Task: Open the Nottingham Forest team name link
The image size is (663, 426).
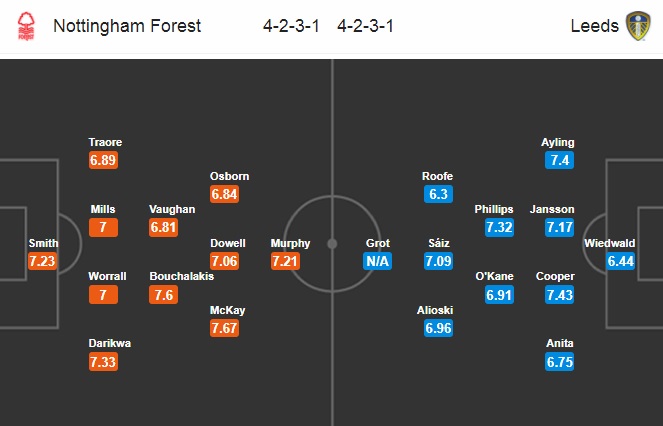Action: (x=127, y=26)
